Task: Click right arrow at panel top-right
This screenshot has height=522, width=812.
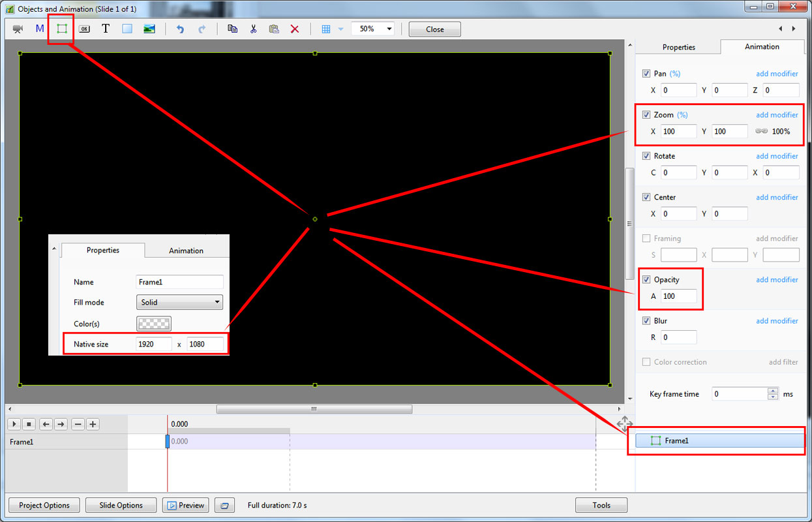Action: click(794, 29)
